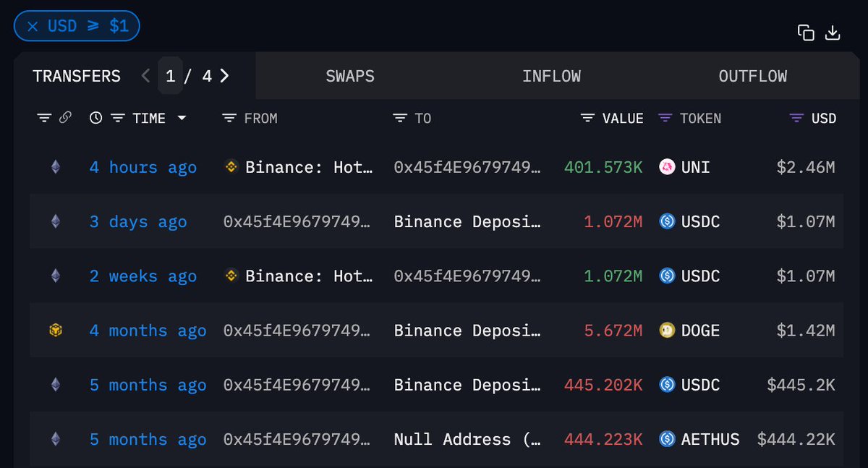Screen dimensions: 868x468
Task: Open Binance Deposit recipient in 3 days row
Action: coord(467,222)
